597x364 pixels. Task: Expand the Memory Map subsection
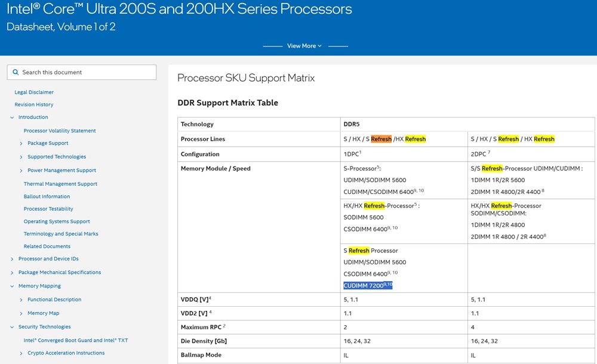point(20,313)
